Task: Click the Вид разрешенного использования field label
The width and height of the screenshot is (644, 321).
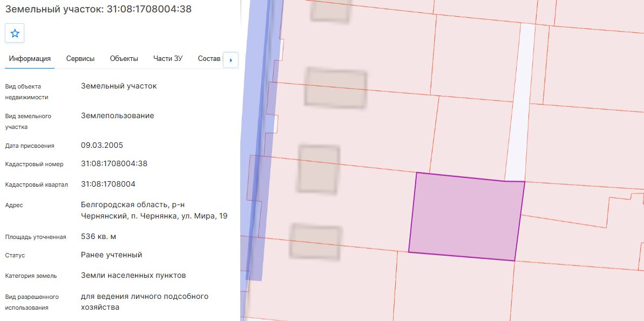Action: point(32,302)
